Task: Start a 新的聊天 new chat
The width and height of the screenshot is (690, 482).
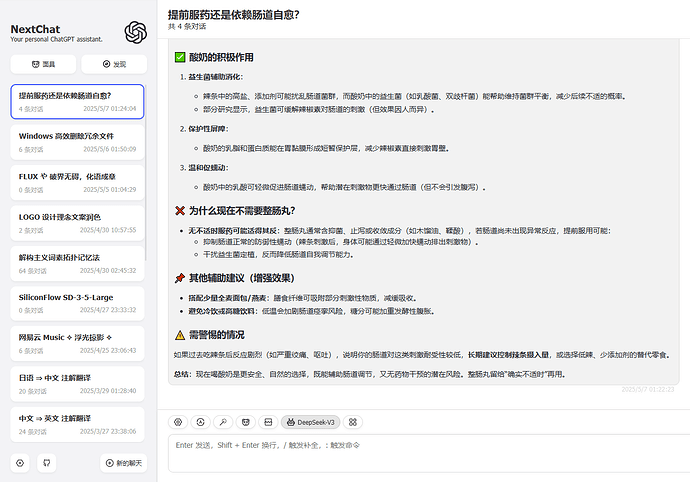Action: 124,463
